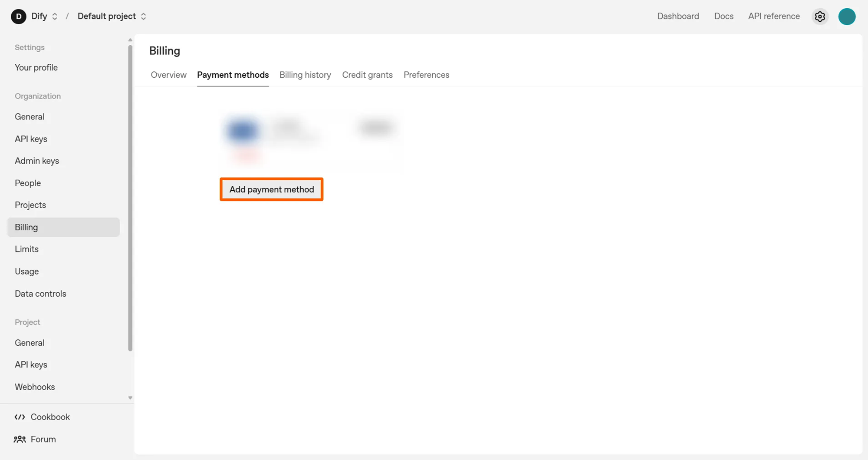Open settings via the gear icon
The height and width of the screenshot is (460, 868).
tap(820, 17)
